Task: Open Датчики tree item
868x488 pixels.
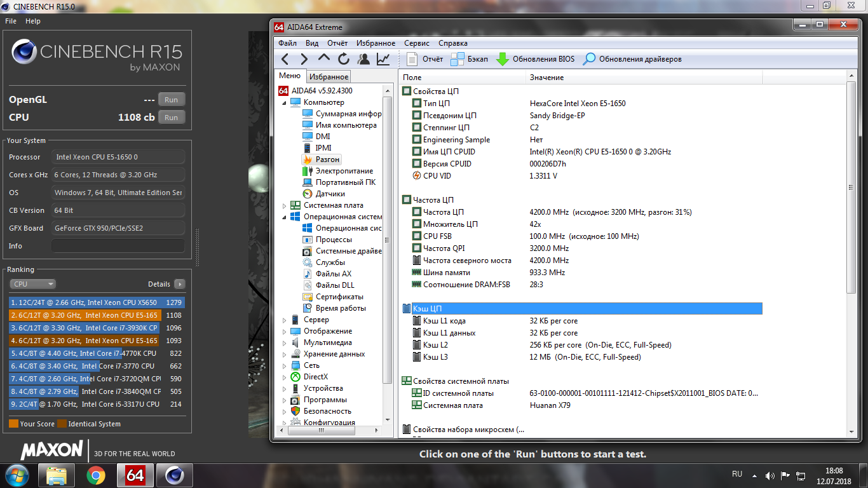Action: (x=323, y=194)
